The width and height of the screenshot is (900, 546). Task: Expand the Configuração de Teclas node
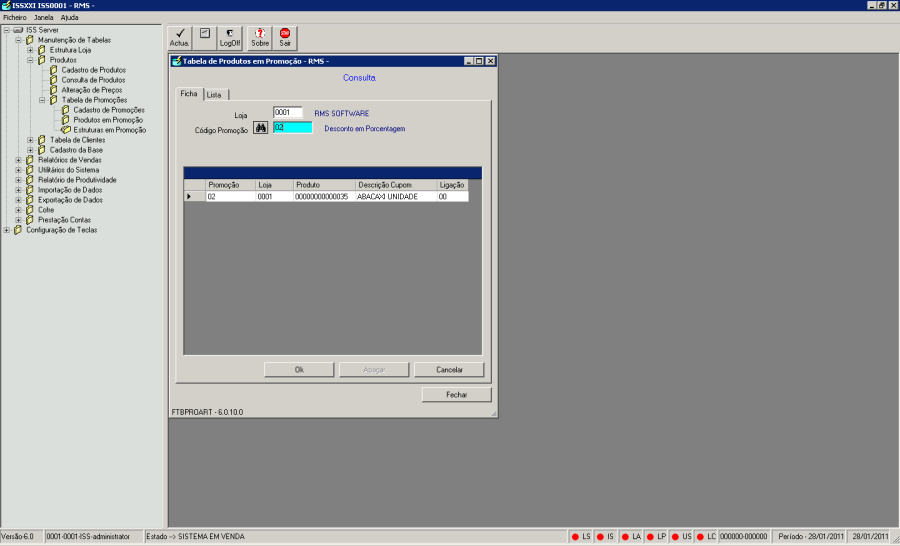pyautogui.click(x=6, y=230)
